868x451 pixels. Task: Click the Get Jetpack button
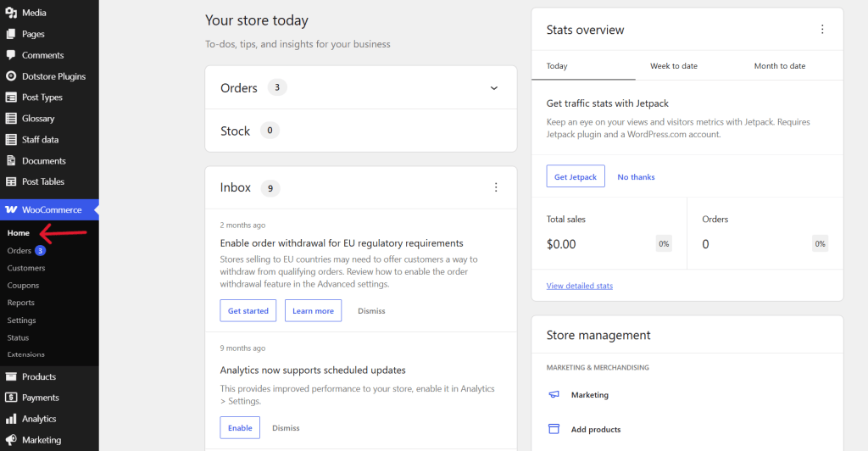pyautogui.click(x=576, y=176)
